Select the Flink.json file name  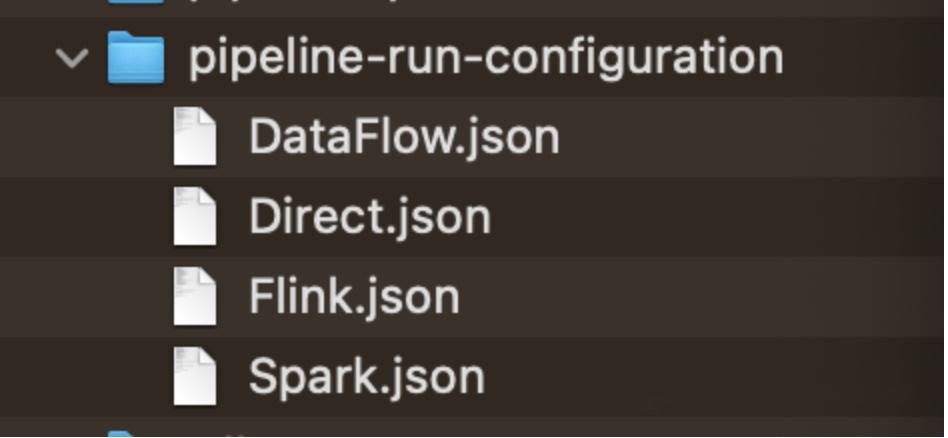point(354,297)
